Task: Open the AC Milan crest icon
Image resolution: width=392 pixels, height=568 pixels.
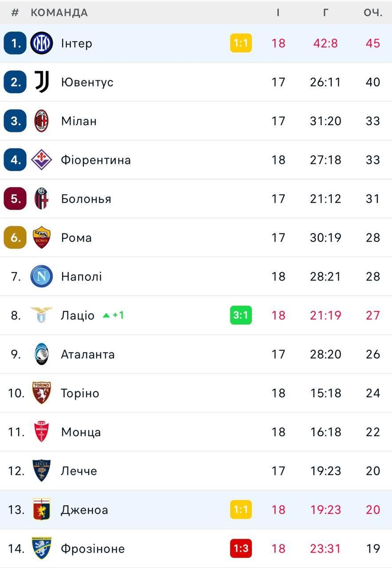Action: [x=42, y=121]
